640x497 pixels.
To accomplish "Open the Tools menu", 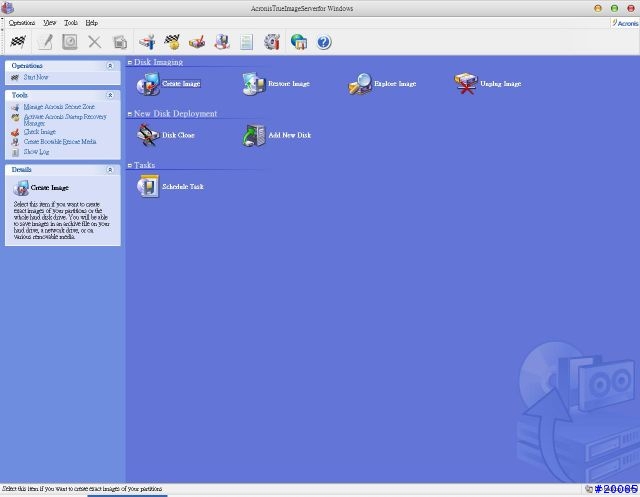I will coord(71,23).
